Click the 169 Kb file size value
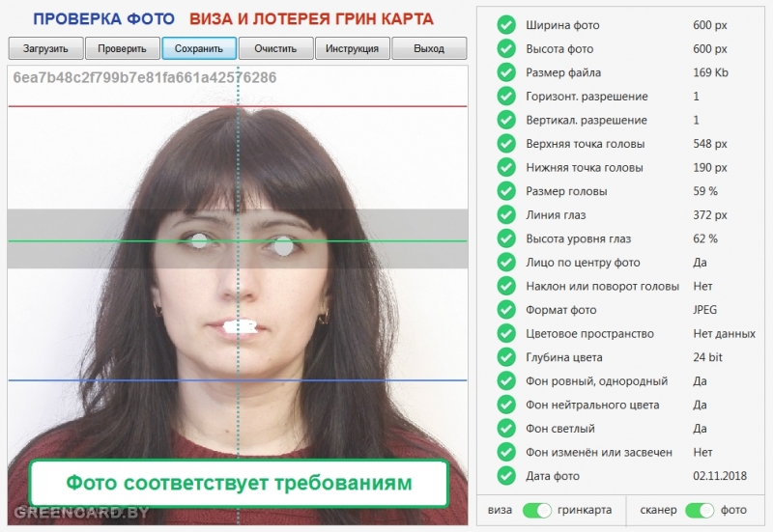 coord(710,72)
